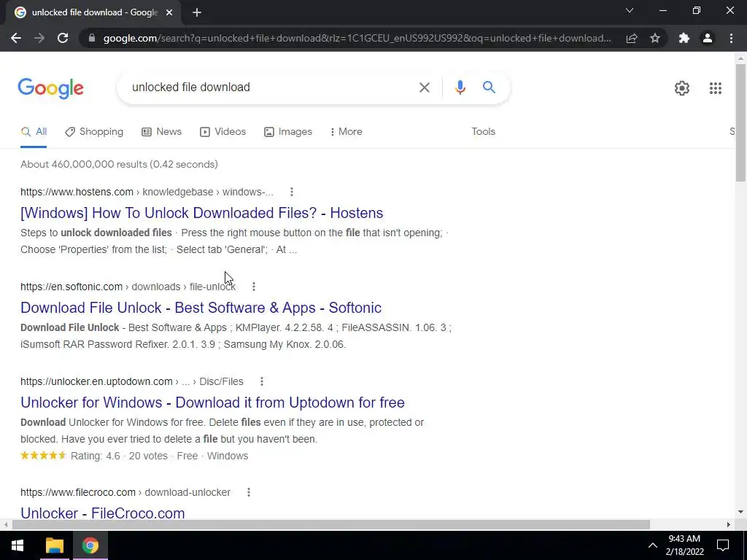Open File Explorer from the taskbar

[54, 545]
